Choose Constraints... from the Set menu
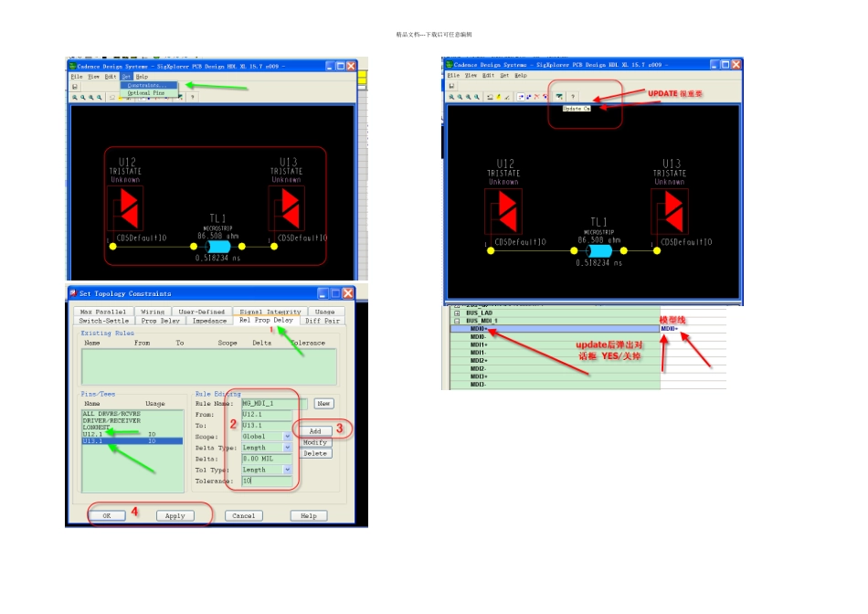 click(146, 85)
